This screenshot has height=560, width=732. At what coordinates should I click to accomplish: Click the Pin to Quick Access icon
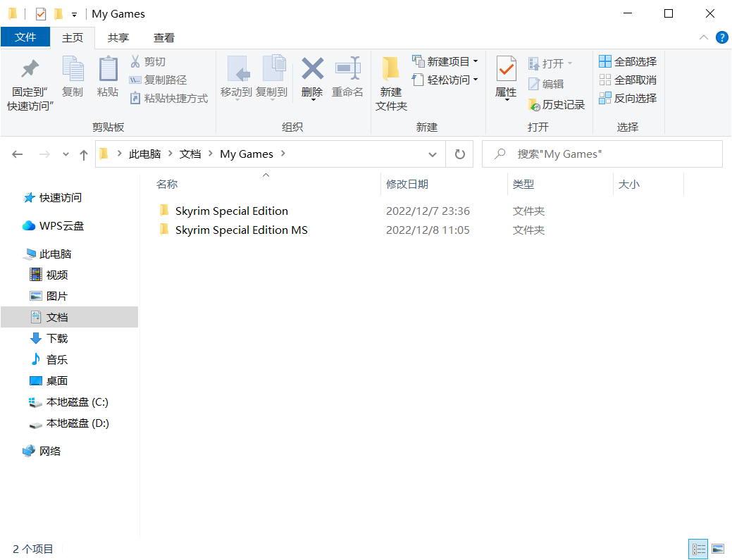[x=30, y=69]
